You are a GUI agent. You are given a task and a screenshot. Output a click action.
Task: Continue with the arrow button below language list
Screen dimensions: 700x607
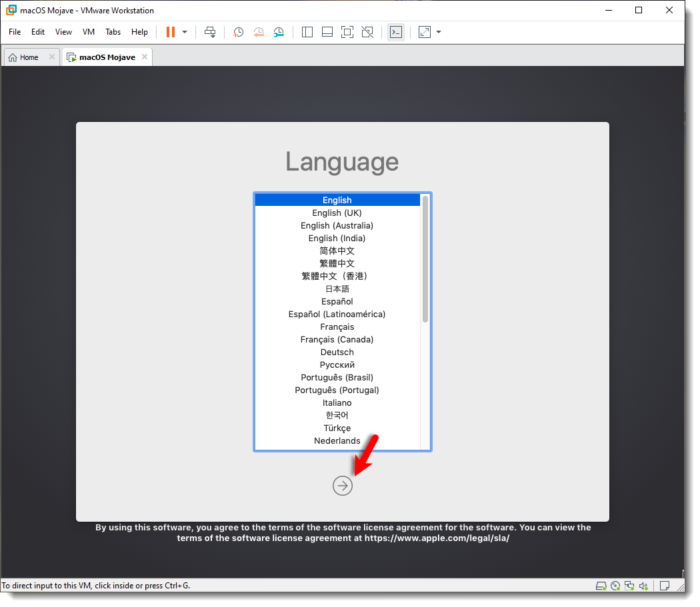coord(343,486)
